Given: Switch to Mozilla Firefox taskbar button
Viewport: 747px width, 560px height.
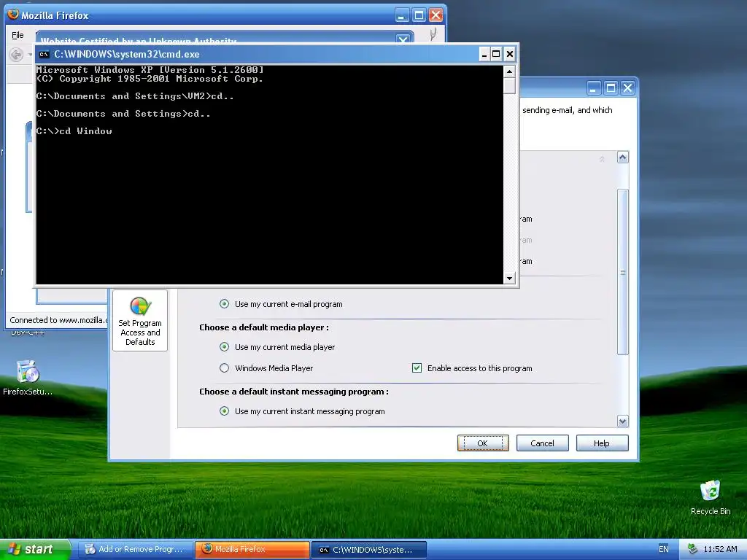Looking at the screenshot, I should (252, 550).
